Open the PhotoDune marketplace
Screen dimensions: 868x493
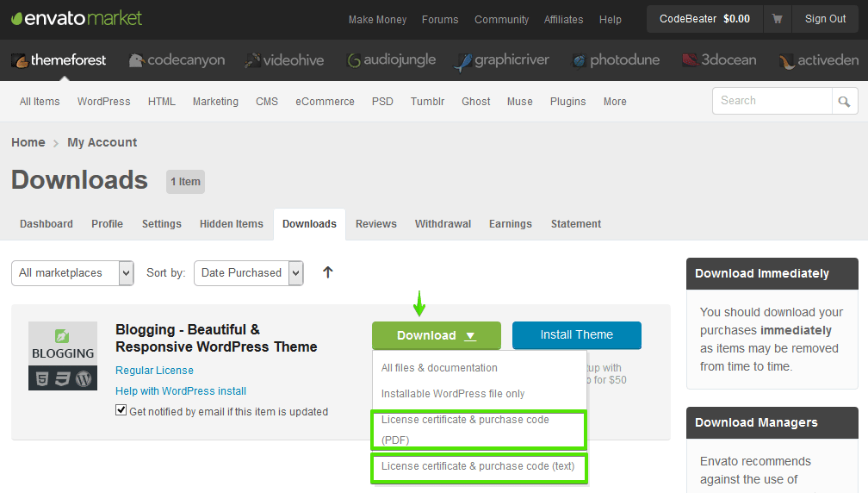coord(615,60)
